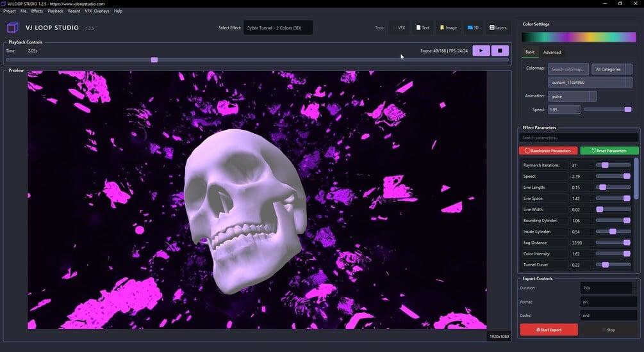Adjust the Inside Cylinder slider
644x352 pixels.
click(x=613, y=232)
